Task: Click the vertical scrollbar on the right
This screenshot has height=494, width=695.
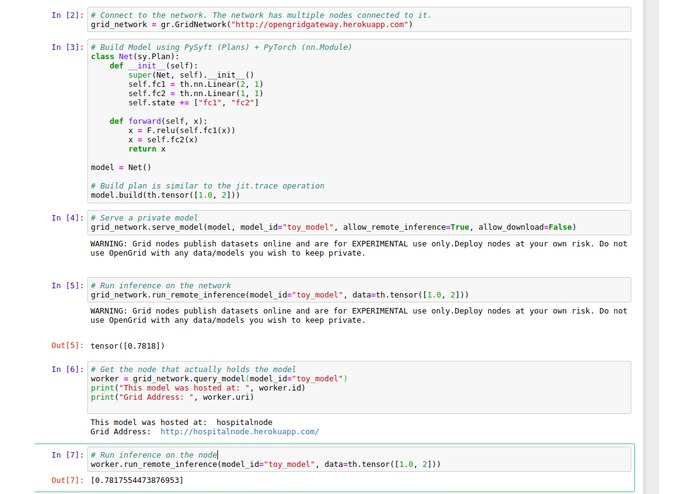Action: (651, 247)
